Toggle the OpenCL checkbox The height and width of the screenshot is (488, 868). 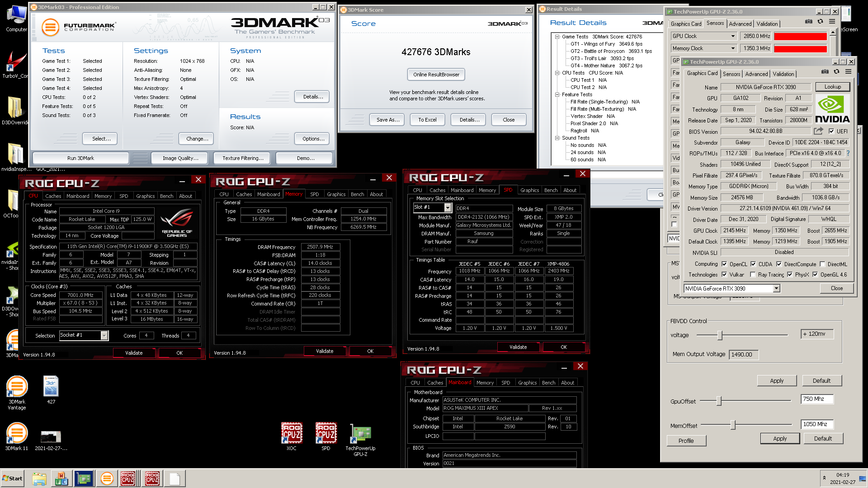(724, 264)
